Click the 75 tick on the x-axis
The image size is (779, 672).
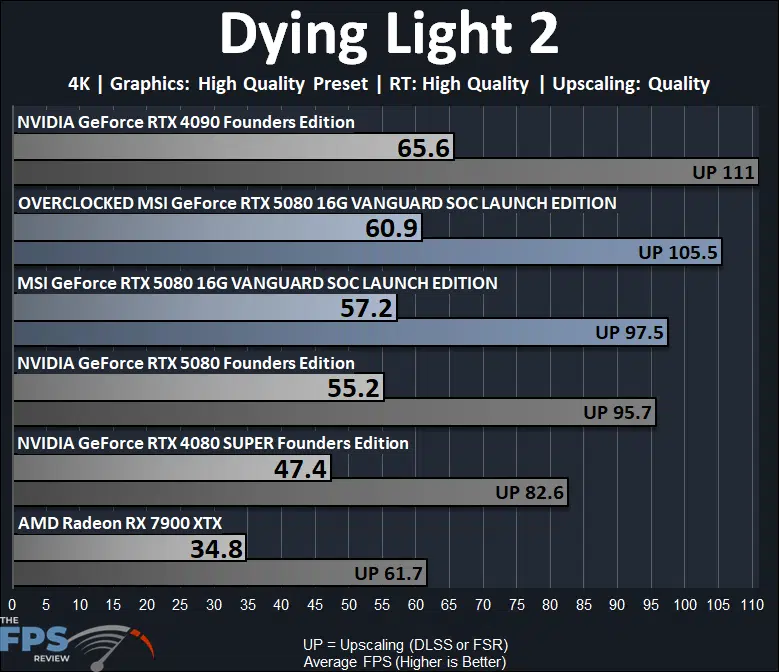(x=517, y=604)
